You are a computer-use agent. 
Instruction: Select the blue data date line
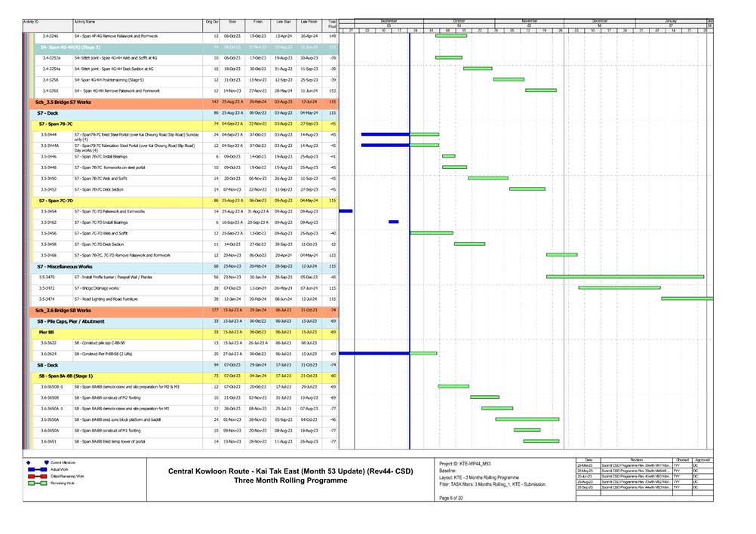409,226
